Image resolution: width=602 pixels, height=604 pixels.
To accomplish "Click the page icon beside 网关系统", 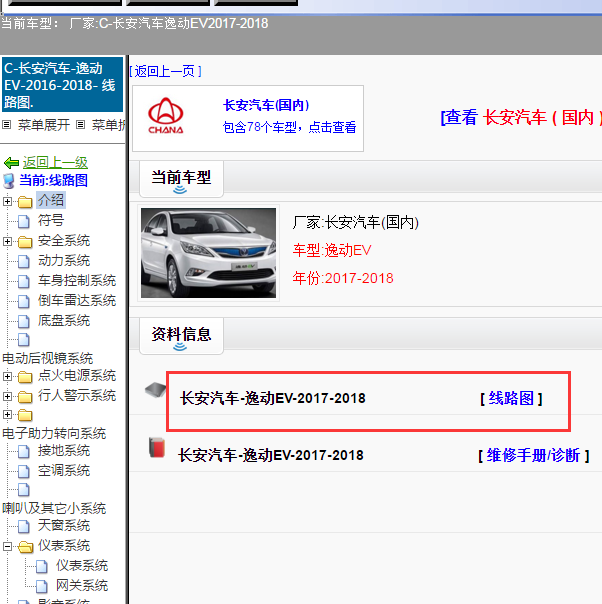I will click(42, 586).
